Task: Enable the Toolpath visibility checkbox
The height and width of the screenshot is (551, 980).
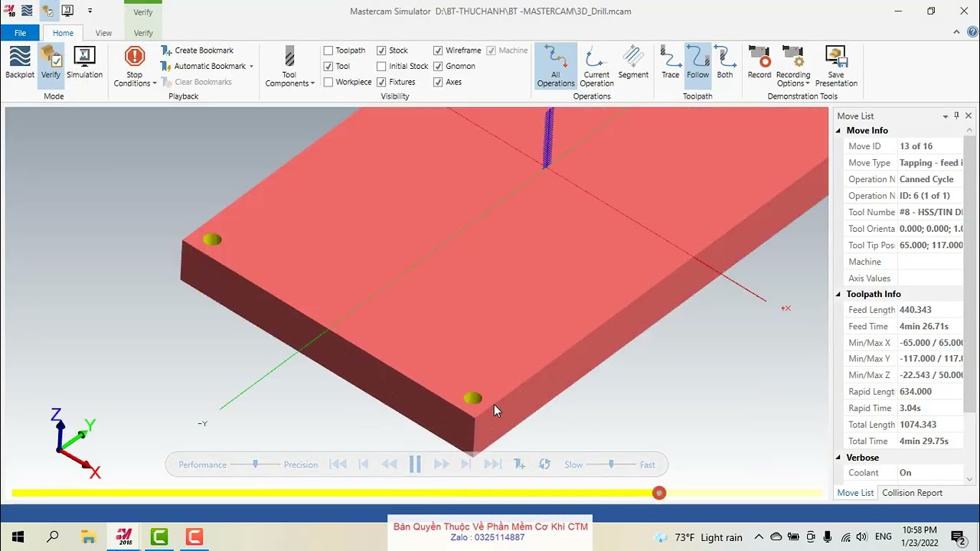Action: point(328,51)
